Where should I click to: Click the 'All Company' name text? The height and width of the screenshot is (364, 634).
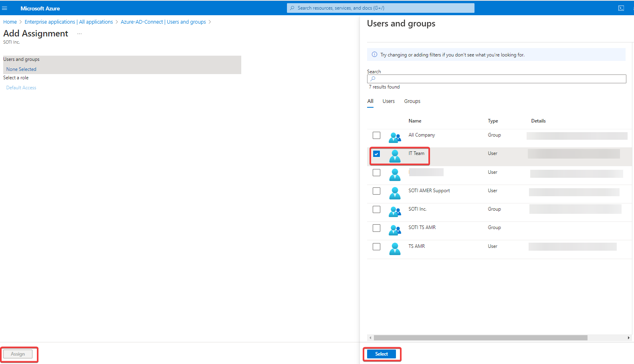click(x=422, y=135)
